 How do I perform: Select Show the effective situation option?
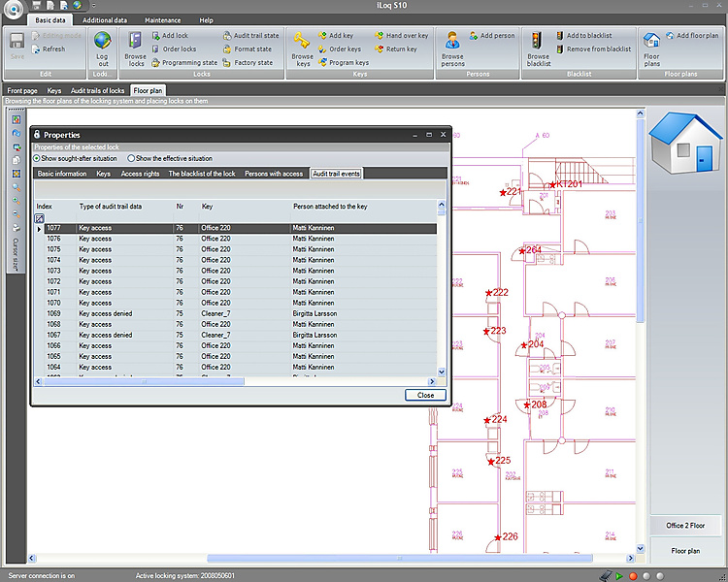click(x=131, y=158)
